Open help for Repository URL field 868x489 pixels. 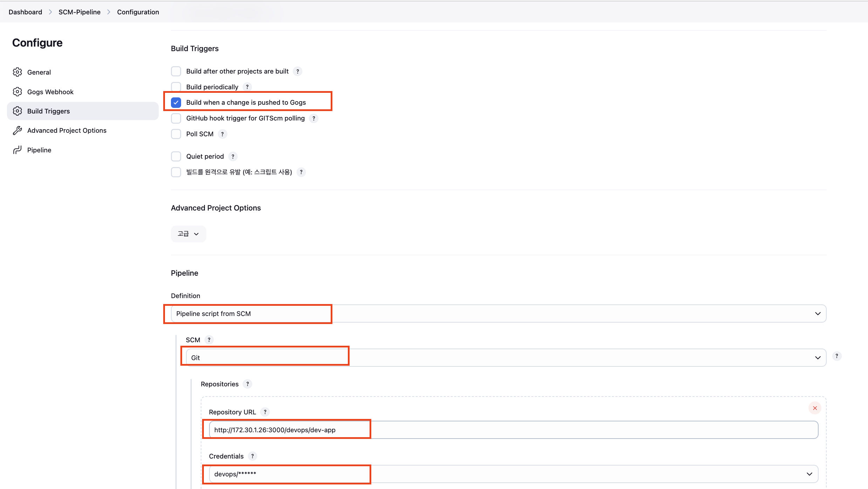click(x=265, y=412)
